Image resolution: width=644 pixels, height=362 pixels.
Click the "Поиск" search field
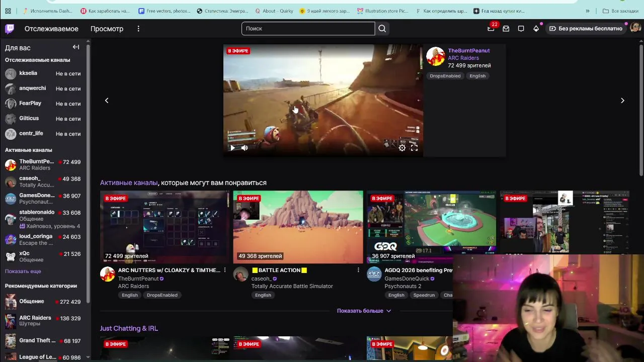308,29
